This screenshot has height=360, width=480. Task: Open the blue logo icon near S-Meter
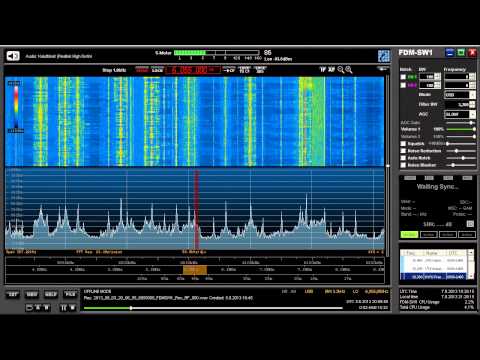384,56
